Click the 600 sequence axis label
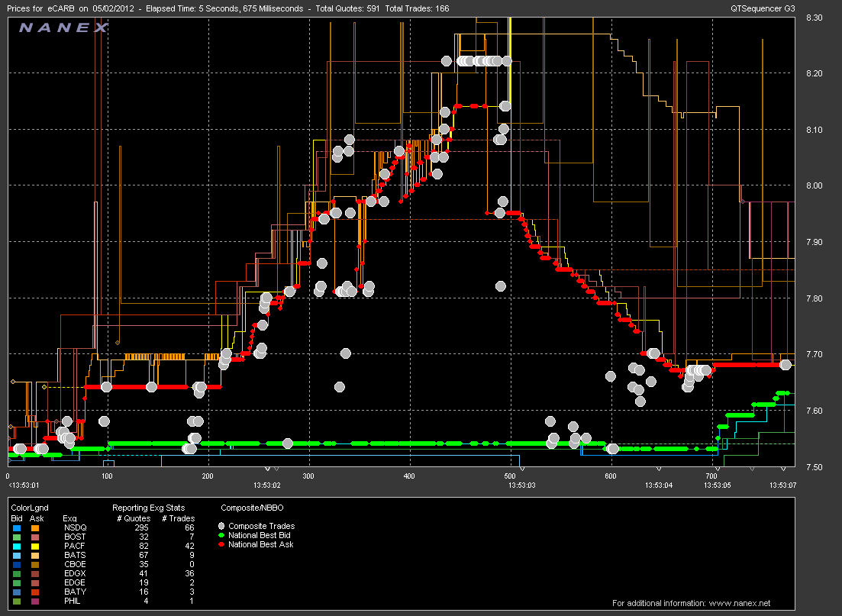This screenshot has height=616, width=842. (611, 476)
